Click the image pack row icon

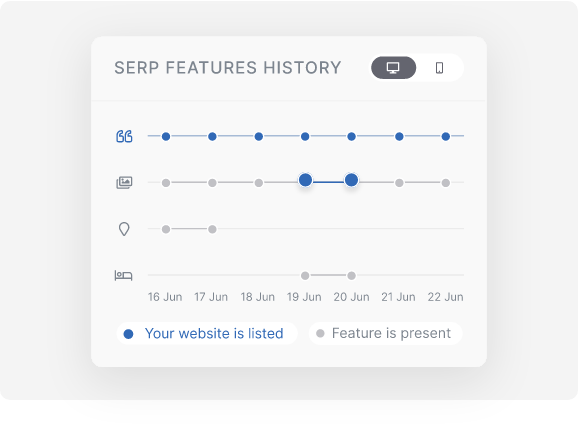point(124,182)
